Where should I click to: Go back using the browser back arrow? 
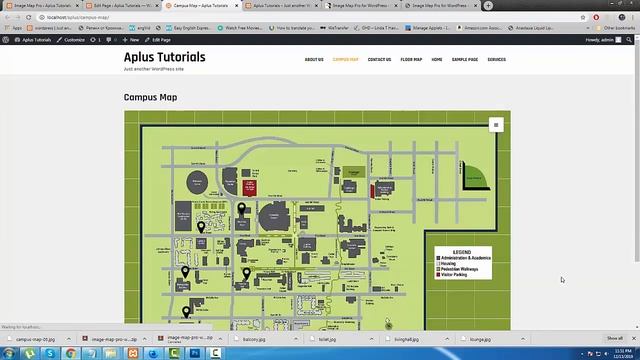[7, 18]
